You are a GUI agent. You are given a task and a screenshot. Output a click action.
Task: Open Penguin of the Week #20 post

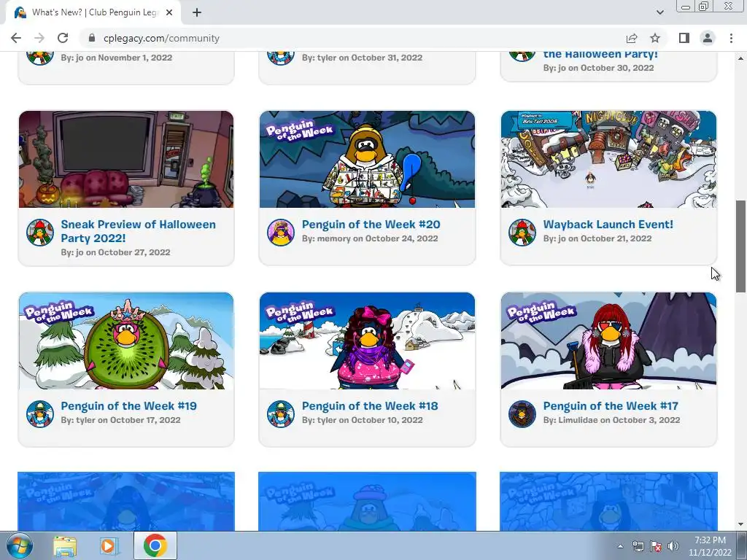(371, 225)
